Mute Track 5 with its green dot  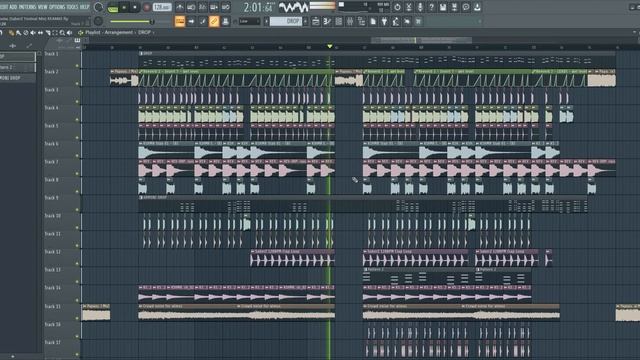click(77, 138)
